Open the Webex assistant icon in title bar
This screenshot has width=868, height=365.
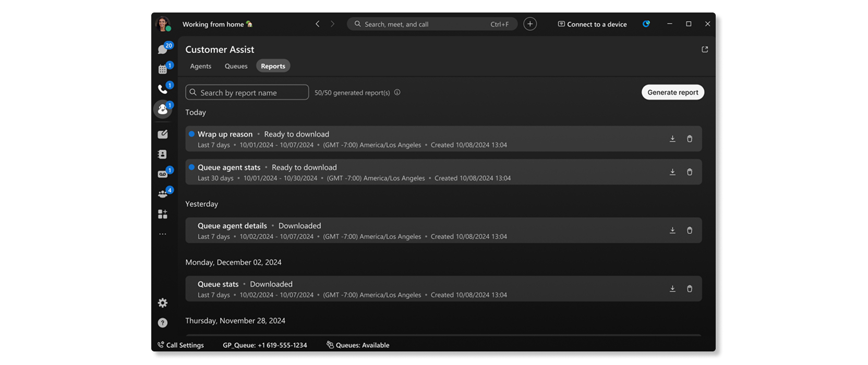646,24
